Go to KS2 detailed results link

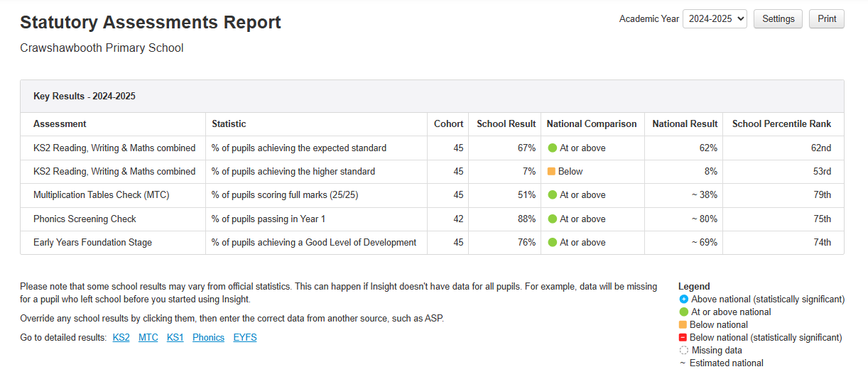[121, 338]
